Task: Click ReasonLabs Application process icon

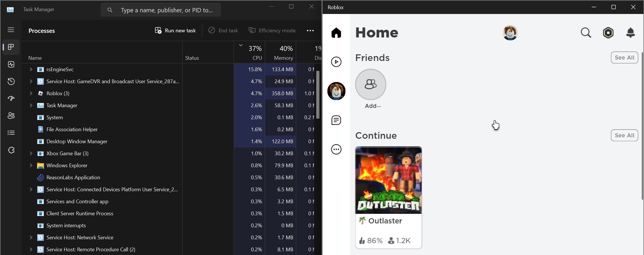Action: 41,178
